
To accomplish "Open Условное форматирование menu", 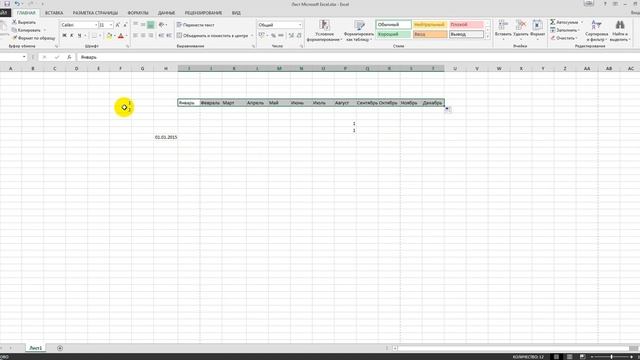I will point(324,31).
